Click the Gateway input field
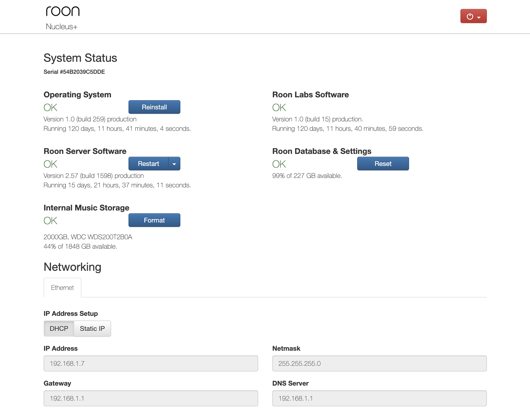This screenshot has width=530, height=420. pyautogui.click(x=151, y=398)
